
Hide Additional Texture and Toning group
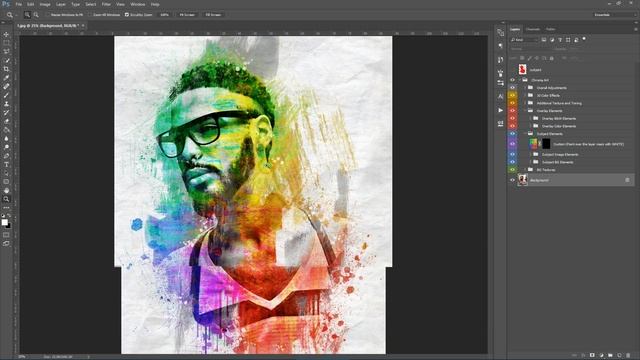tap(512, 103)
